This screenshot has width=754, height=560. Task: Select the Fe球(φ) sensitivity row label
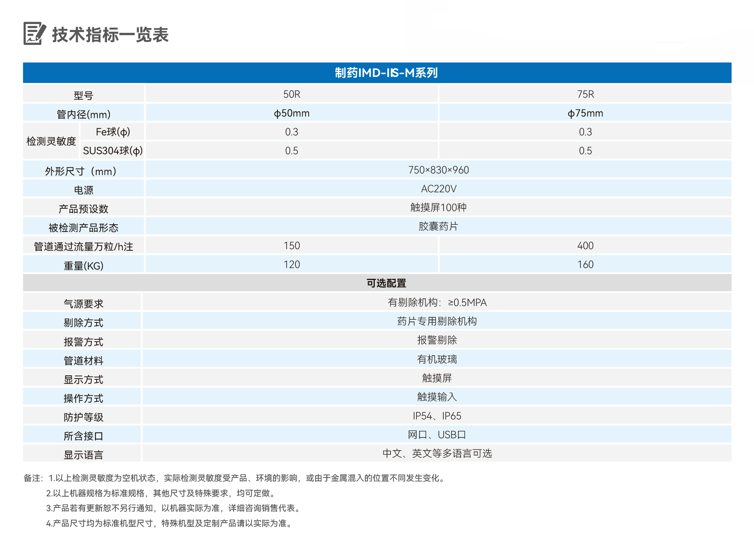pos(113,131)
